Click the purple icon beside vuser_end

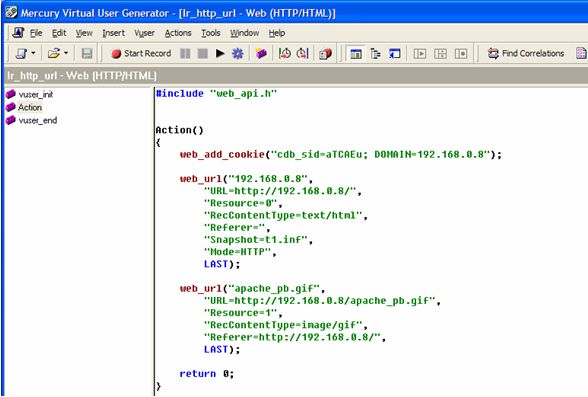[x=11, y=120]
